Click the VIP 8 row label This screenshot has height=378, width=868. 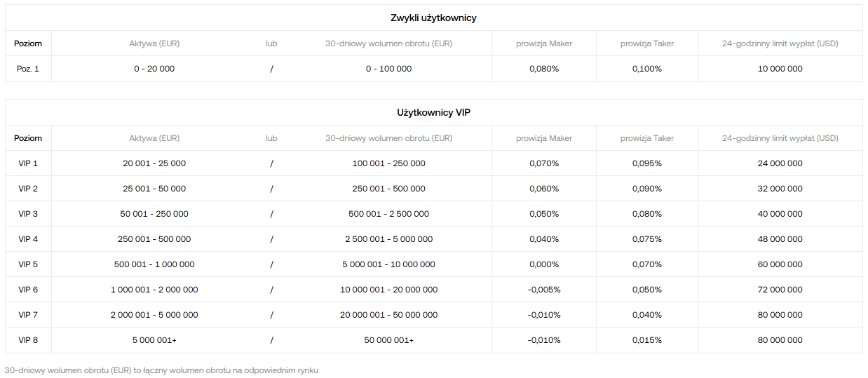(x=28, y=340)
